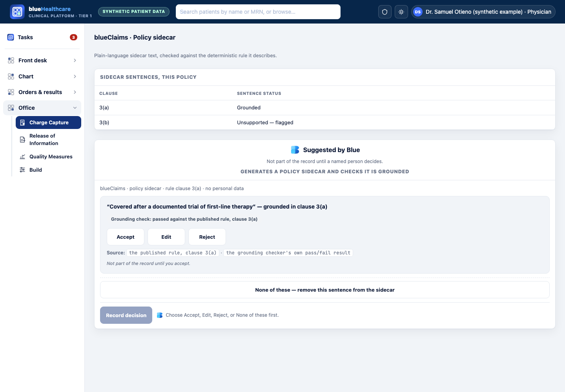Collapse the Office section chevron
The height and width of the screenshot is (392, 565).
[x=75, y=108]
